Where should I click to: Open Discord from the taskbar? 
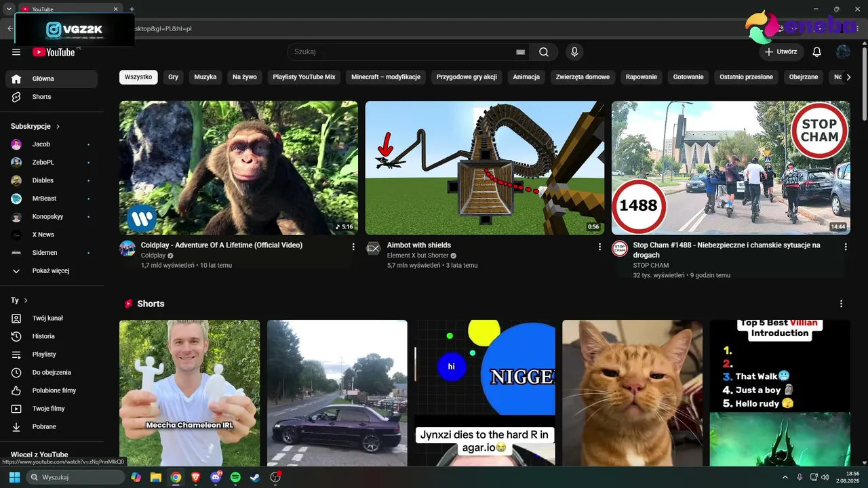tap(216, 477)
